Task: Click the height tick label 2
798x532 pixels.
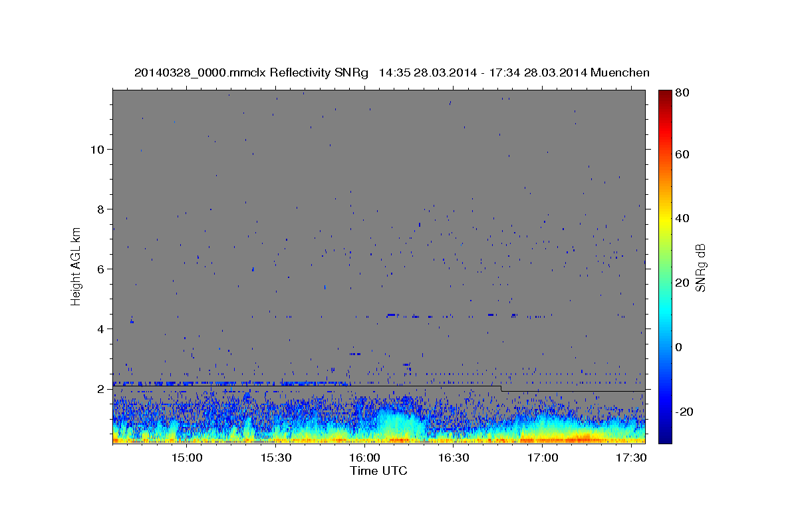Action: [x=101, y=389]
